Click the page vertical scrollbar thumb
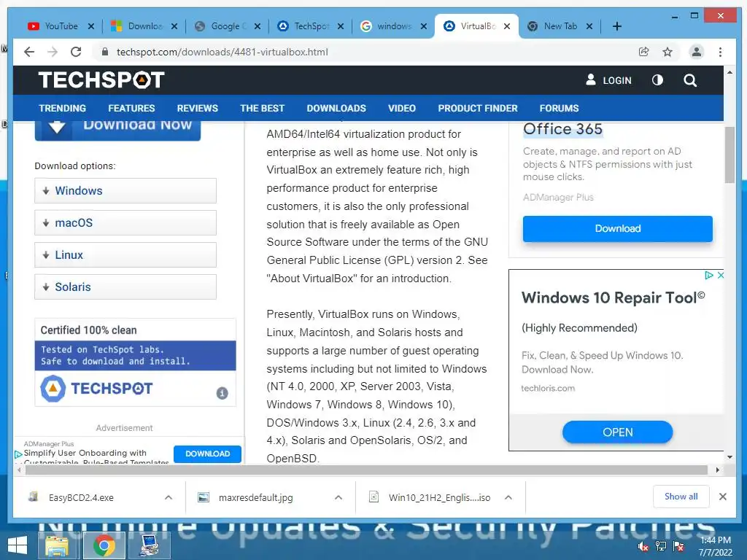 729,155
